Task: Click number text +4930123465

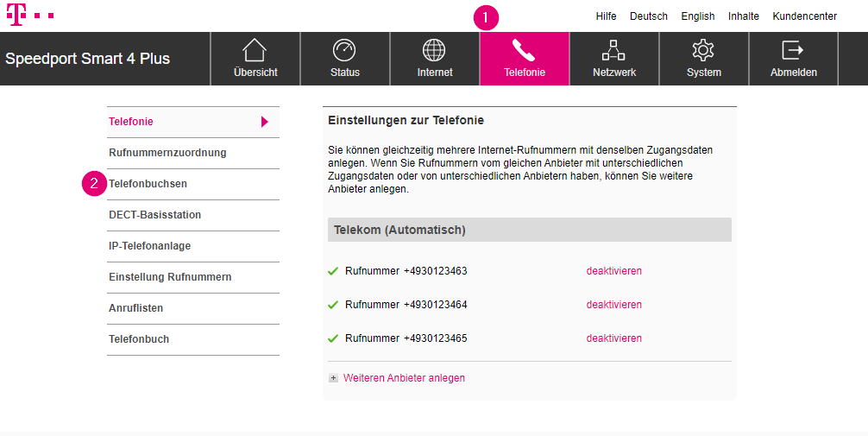Action: [435, 338]
